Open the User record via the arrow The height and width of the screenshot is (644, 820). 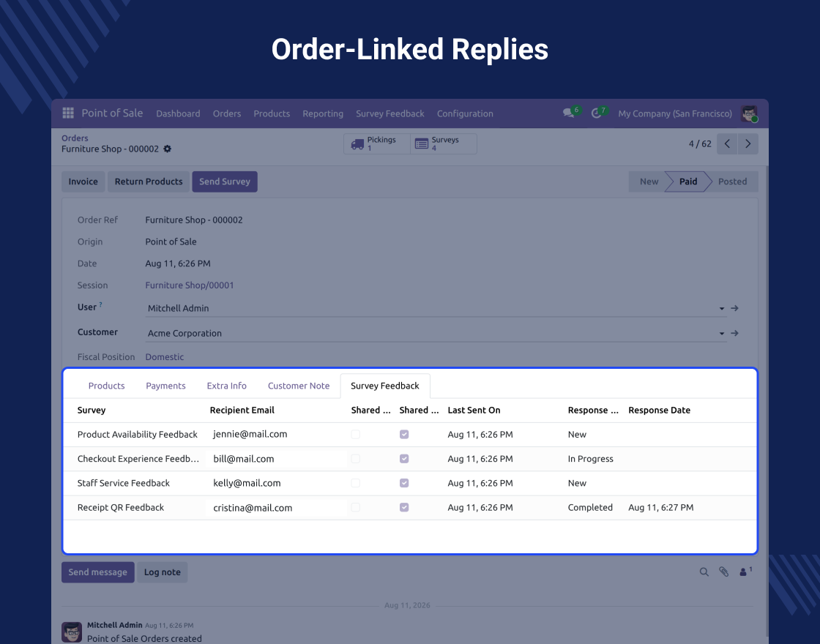pyautogui.click(x=735, y=308)
